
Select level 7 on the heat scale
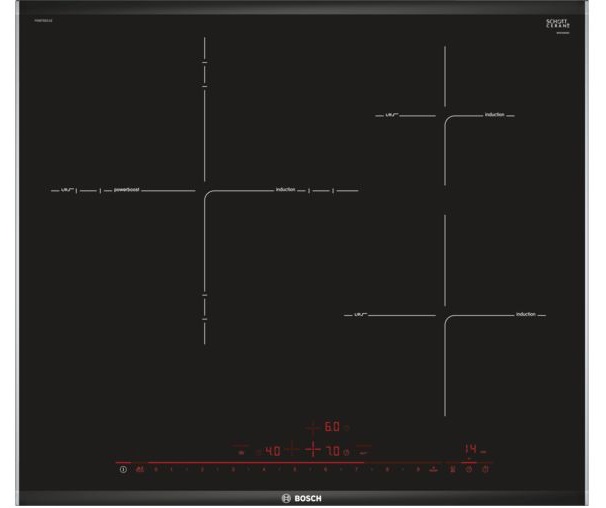click(356, 469)
